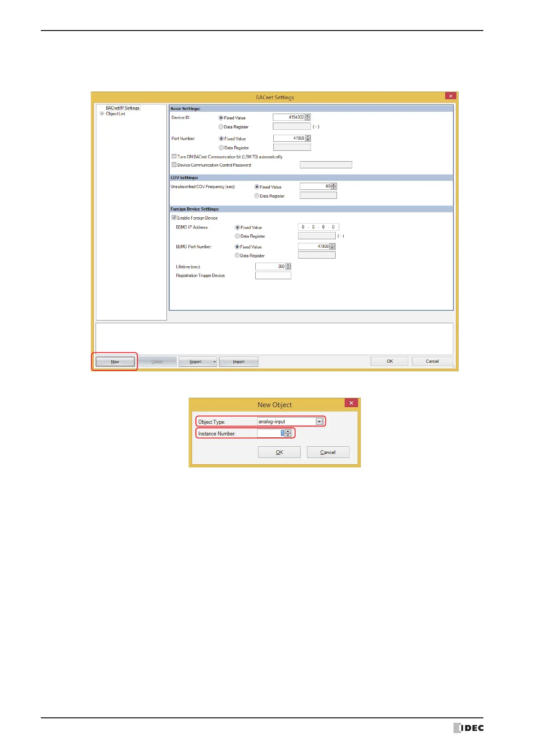Screen dimensions: 534x756
Task: Click the Port Number value field 47808
Action: 289,138
